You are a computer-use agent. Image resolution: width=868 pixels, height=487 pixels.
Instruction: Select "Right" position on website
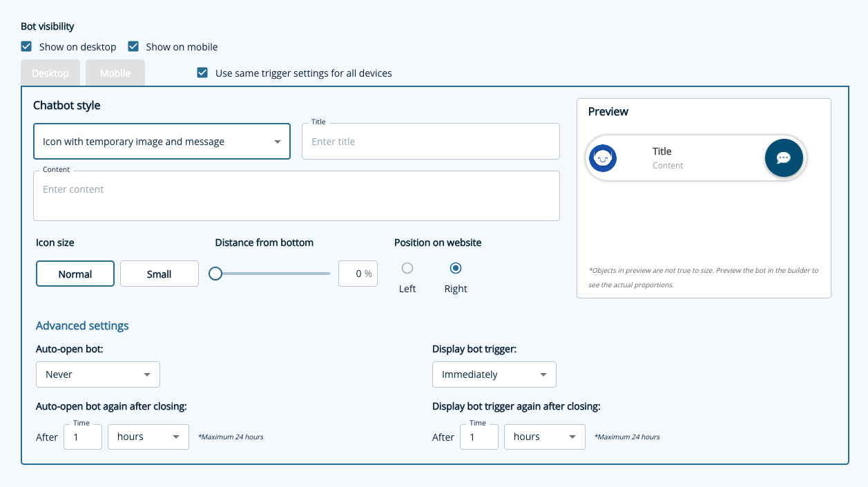pyautogui.click(x=456, y=269)
